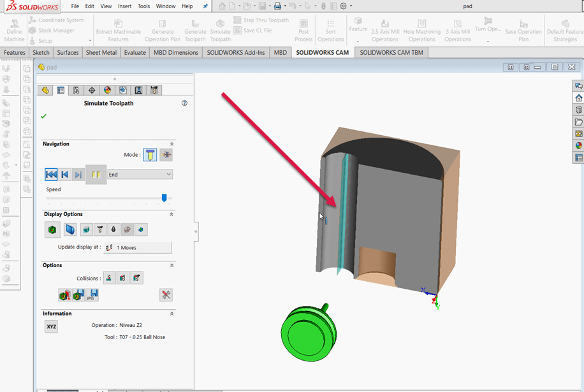Step back one move in simulation
The width and height of the screenshot is (584, 392).
65,174
